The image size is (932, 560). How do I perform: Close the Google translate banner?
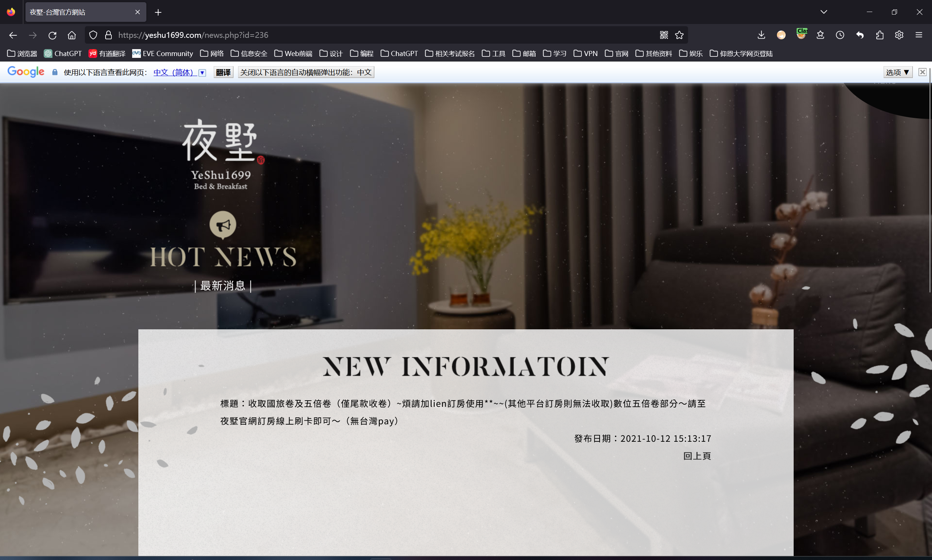(922, 72)
